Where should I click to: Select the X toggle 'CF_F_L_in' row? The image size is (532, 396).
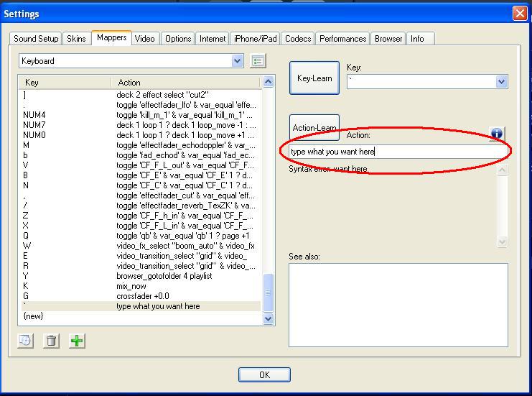click(x=141, y=226)
